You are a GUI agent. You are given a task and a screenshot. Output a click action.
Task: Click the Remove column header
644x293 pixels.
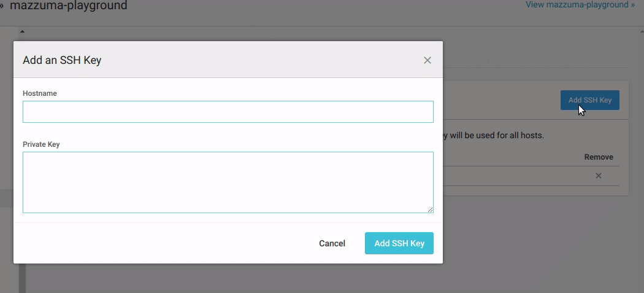click(x=598, y=157)
